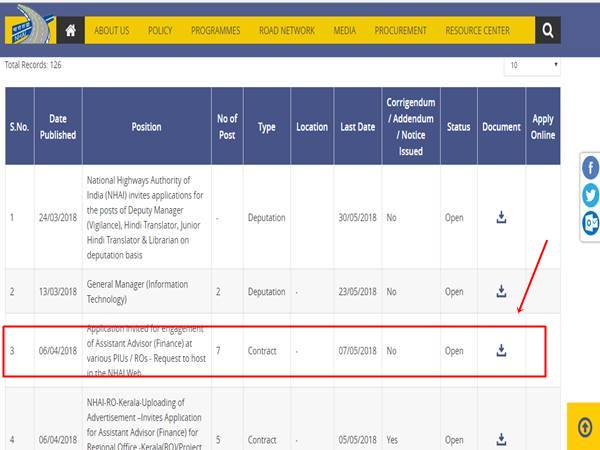Click last date '07/05/2018' cell

357,351
